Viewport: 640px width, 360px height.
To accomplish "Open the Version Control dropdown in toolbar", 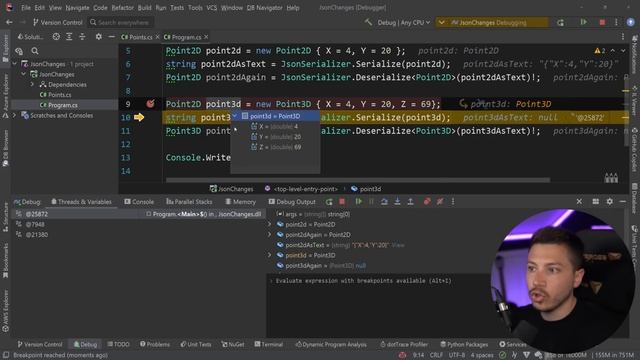I will click(x=58, y=22).
